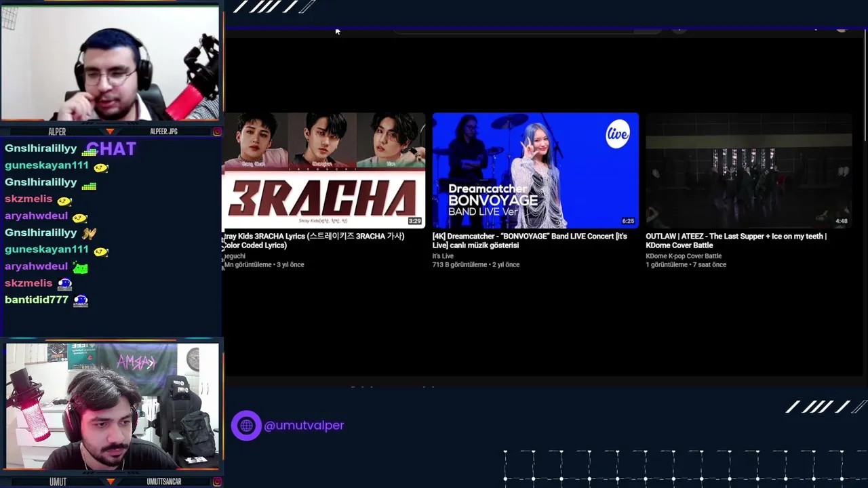Click the yellow emote beside skzmelis

64,201
